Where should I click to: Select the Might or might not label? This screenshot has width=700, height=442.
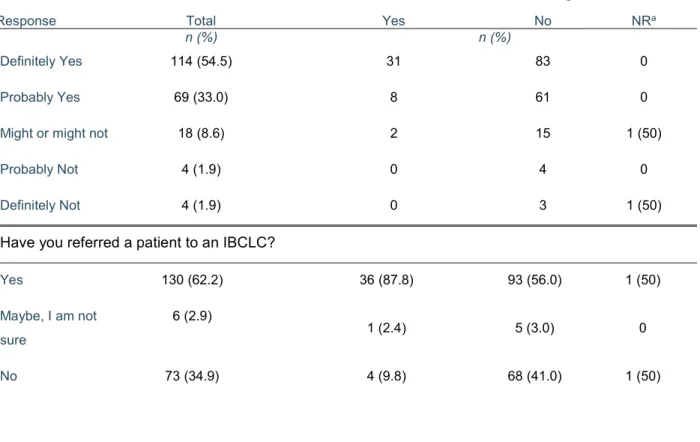(54, 133)
